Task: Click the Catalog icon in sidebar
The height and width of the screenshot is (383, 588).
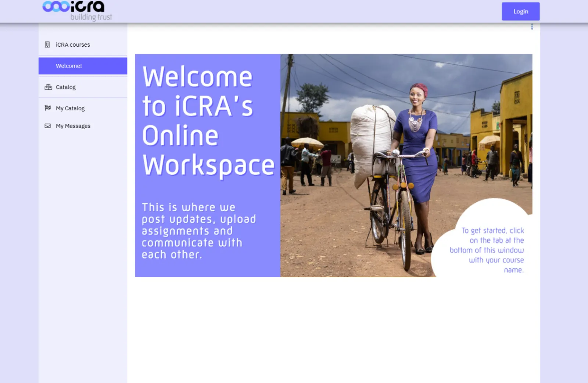Action: pos(48,87)
